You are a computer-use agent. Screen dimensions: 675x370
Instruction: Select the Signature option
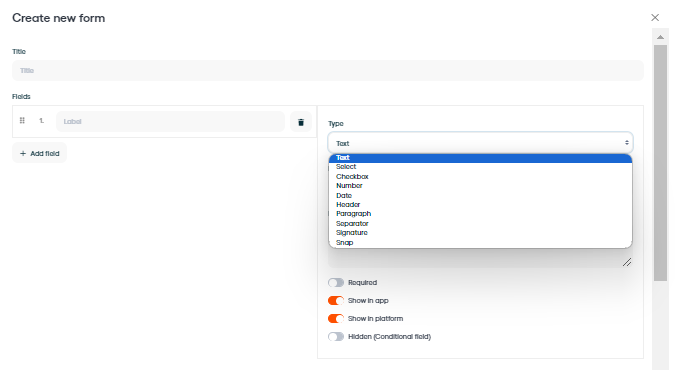coord(480,233)
